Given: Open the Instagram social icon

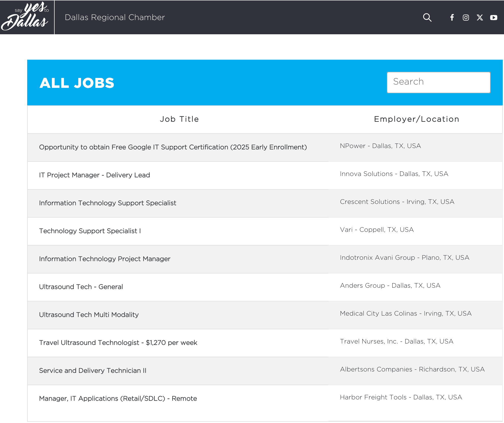Looking at the screenshot, I should click(x=466, y=18).
